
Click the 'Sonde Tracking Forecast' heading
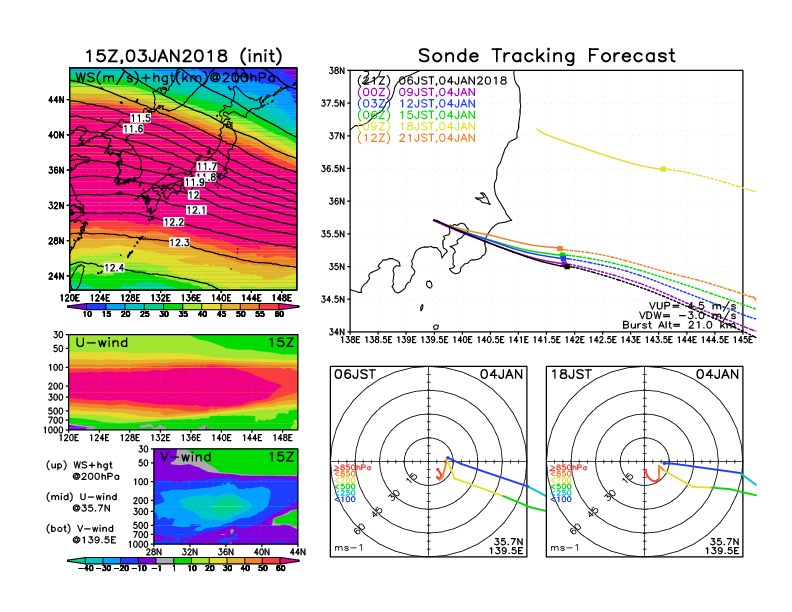(x=547, y=56)
